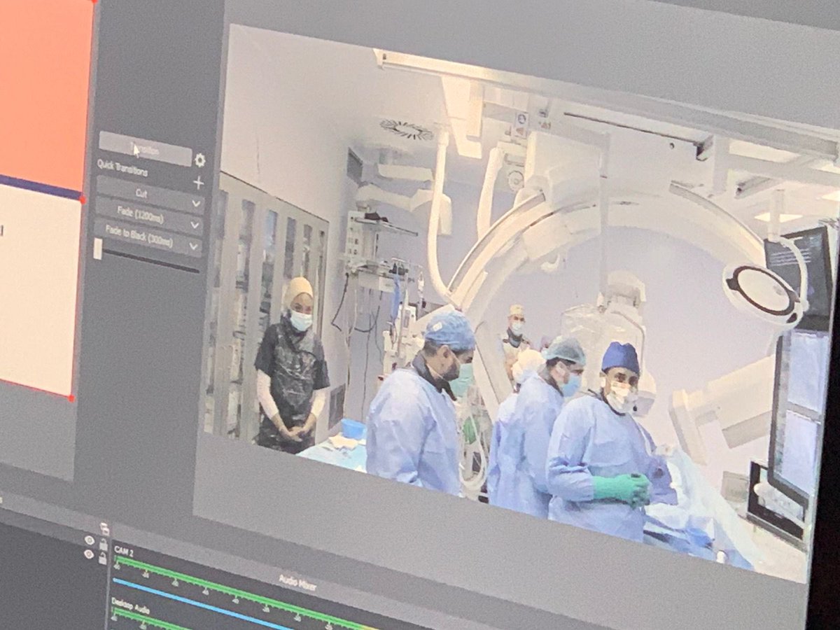Click the transition T-bar slider handle
Viewport: 840px width, 630px height.
(97, 248)
